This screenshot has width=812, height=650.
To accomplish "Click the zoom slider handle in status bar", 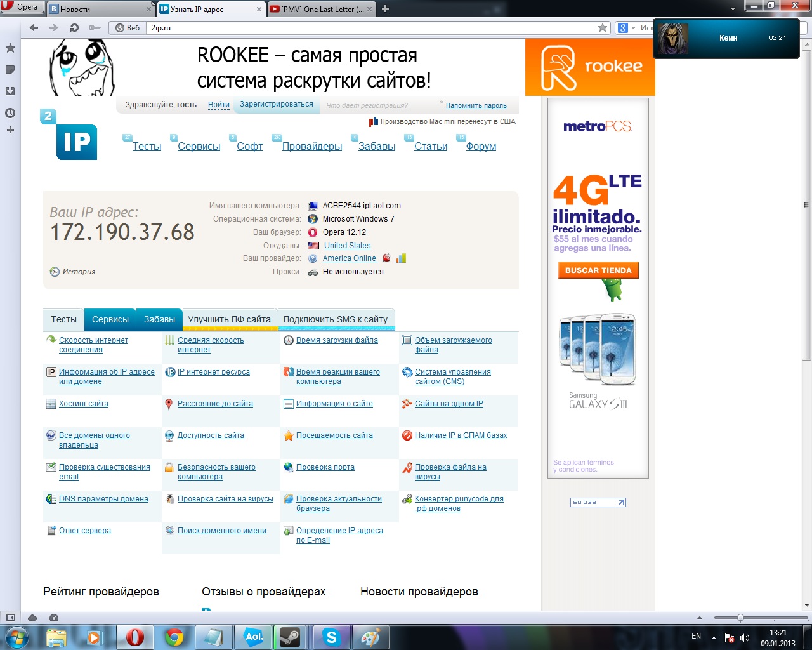I will tap(740, 618).
